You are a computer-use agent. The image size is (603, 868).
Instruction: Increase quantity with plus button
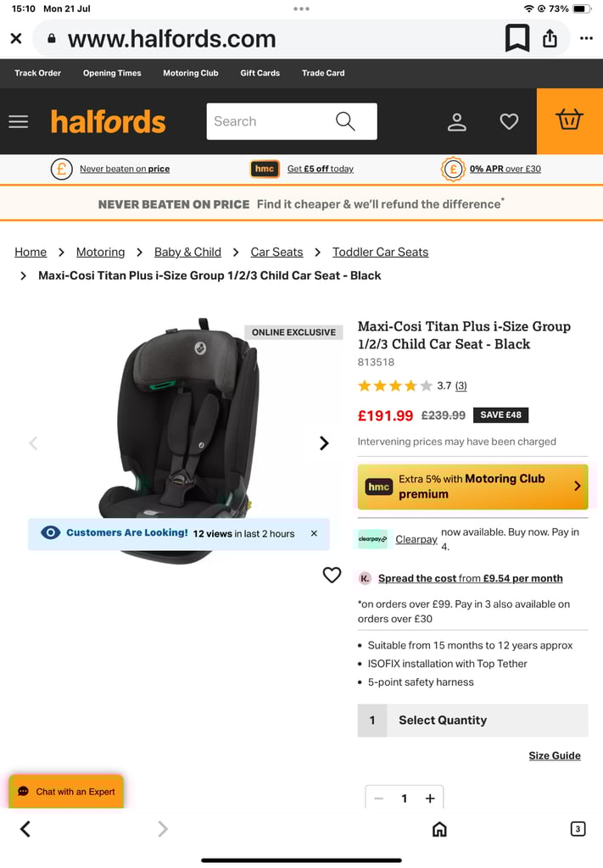430,798
